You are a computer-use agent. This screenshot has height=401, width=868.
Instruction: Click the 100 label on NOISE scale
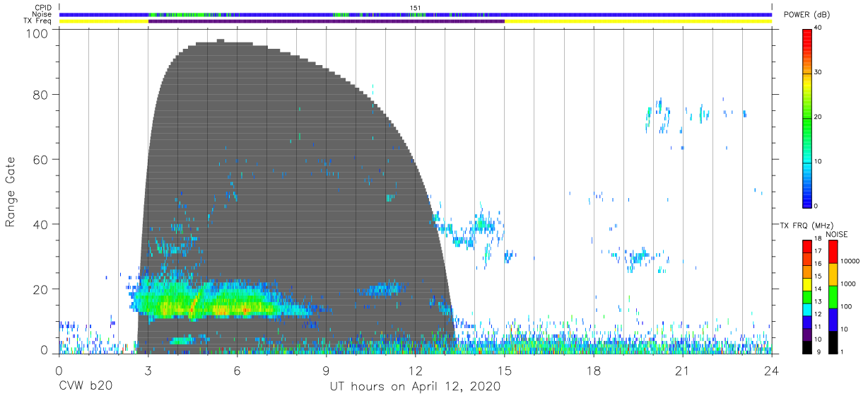pos(848,307)
